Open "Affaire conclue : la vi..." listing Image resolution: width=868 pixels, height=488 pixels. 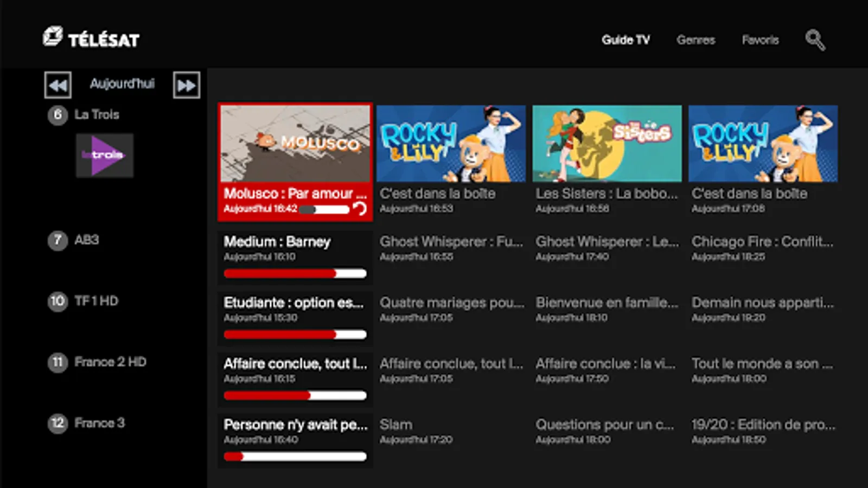coord(606,364)
